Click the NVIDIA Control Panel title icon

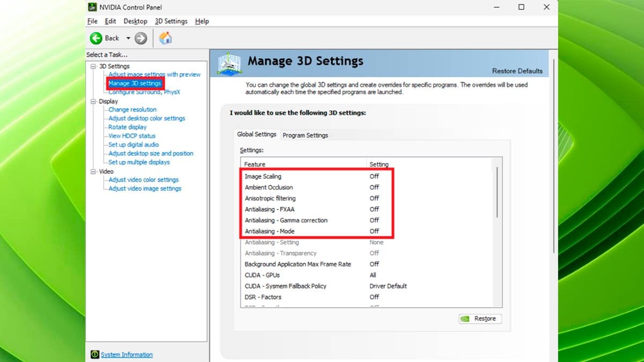tap(92, 7)
